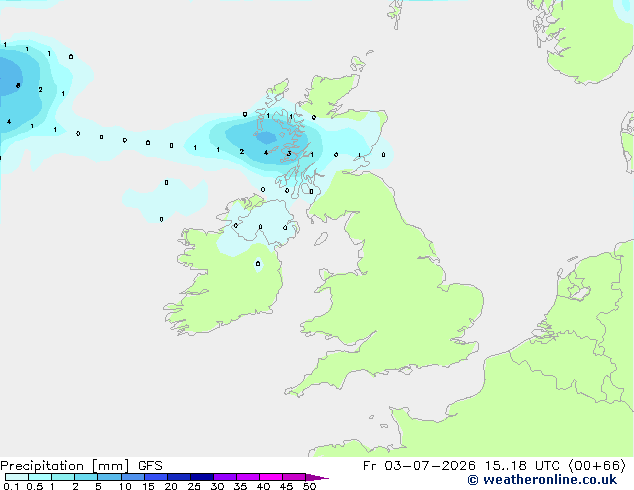Click the '15' legend scale label
Image resolution: width=634 pixels, height=490 pixels.
point(148,486)
